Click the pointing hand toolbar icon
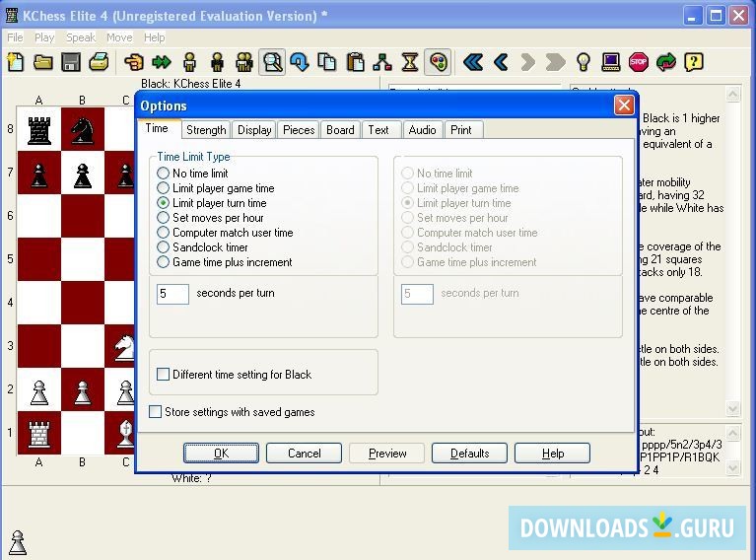Viewport: 756px width, 560px height. [x=133, y=62]
